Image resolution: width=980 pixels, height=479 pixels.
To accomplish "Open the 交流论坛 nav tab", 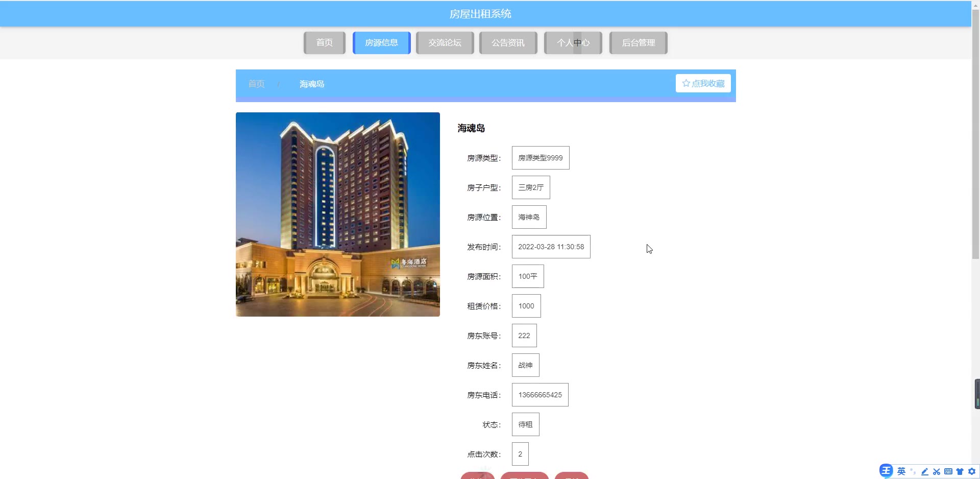I will (x=445, y=43).
